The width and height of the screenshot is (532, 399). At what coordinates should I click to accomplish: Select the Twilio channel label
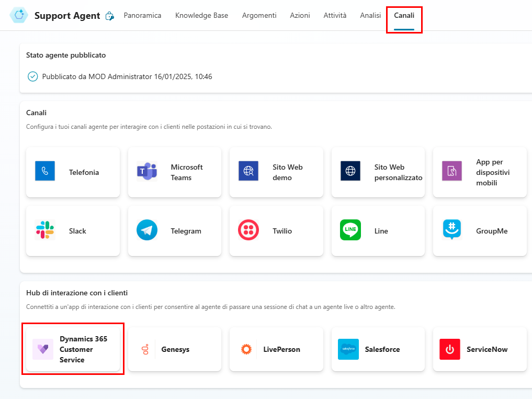[x=282, y=231]
